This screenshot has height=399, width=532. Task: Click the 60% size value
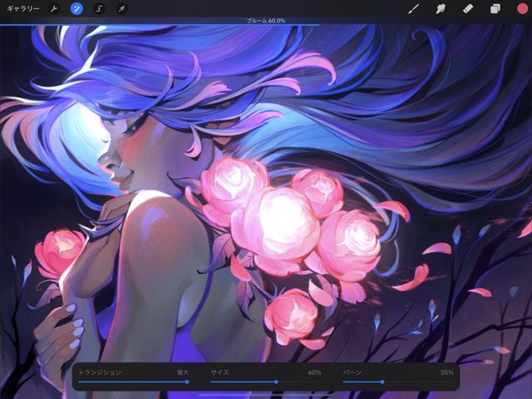point(314,372)
